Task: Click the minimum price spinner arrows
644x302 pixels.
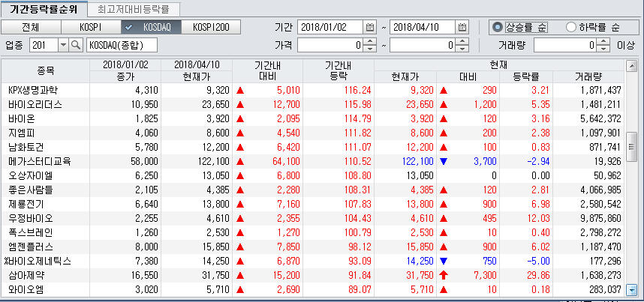Action: [370, 45]
